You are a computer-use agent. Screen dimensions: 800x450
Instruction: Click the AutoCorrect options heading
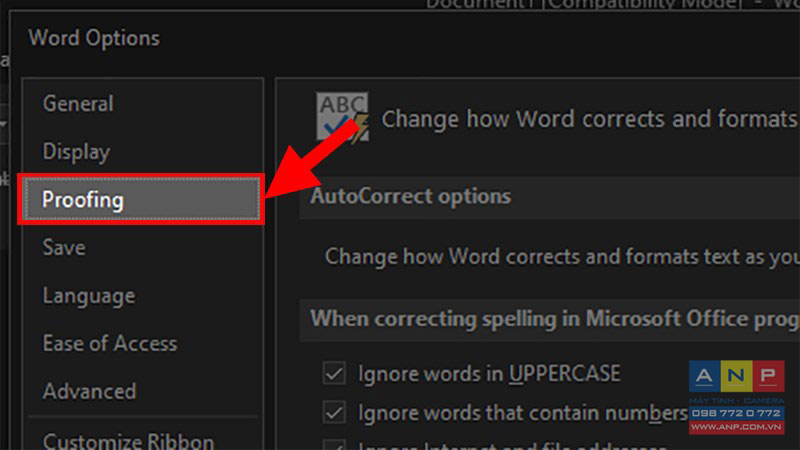pyautogui.click(x=411, y=196)
